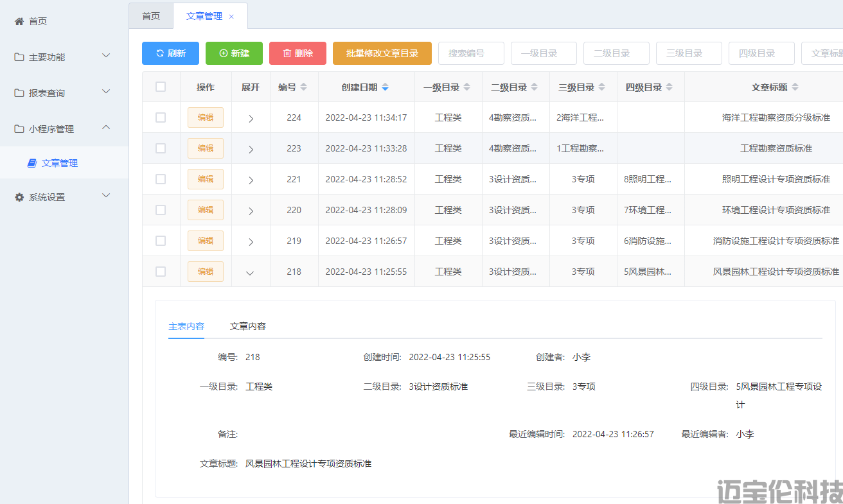Click the folder icon beside 主要功能
The height and width of the screenshot is (504, 843).
(x=19, y=57)
